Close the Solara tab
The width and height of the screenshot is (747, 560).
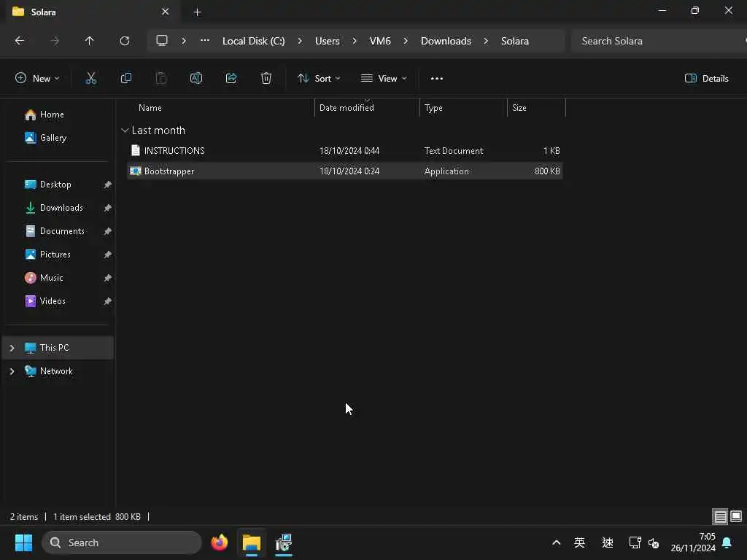point(166,12)
